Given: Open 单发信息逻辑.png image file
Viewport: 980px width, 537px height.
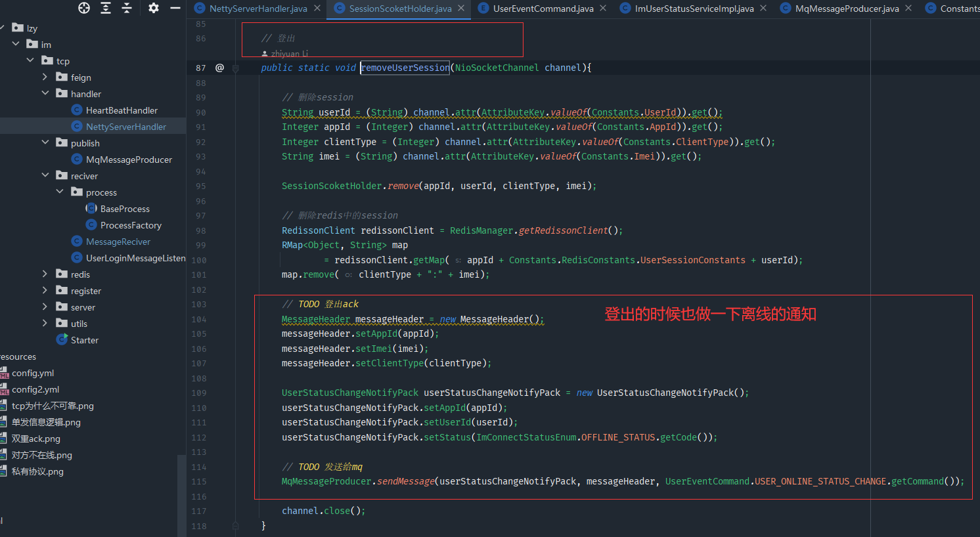Looking at the screenshot, I should [46, 422].
